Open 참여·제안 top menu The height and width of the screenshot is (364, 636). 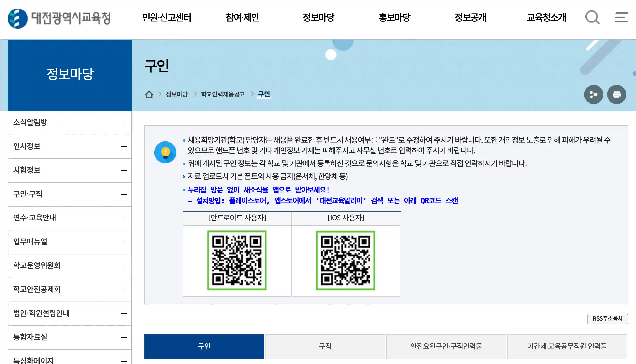[243, 17]
